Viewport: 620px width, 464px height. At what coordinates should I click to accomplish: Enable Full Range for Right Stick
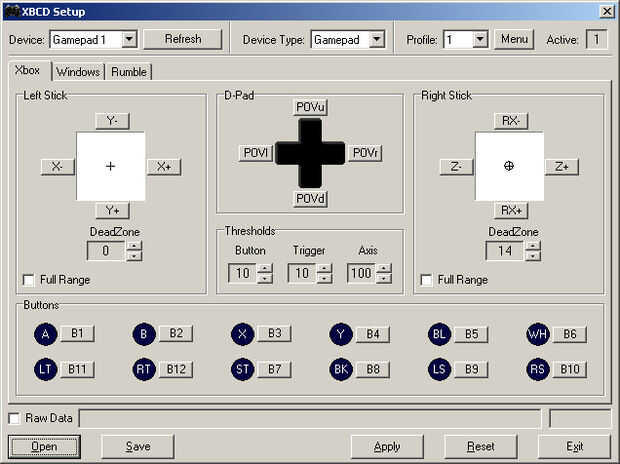[426, 280]
